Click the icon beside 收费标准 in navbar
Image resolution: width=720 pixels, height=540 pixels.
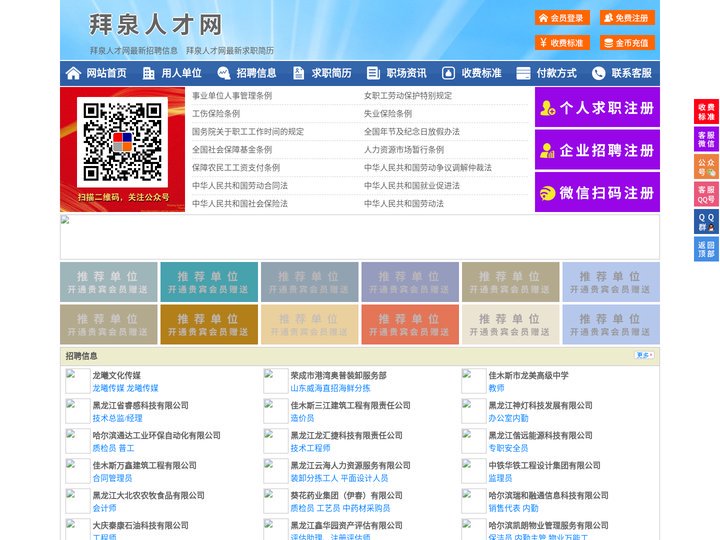click(448, 73)
